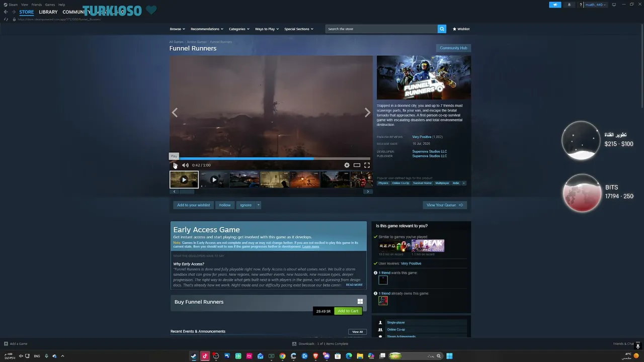The image size is (644, 362).
Task: Open the PEAK similar game thumbnail
Action: pos(428,246)
